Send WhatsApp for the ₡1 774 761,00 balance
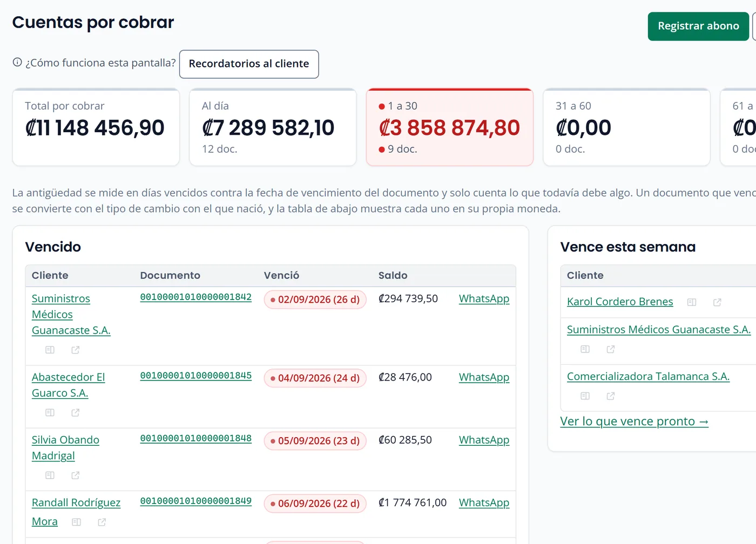 click(x=484, y=502)
